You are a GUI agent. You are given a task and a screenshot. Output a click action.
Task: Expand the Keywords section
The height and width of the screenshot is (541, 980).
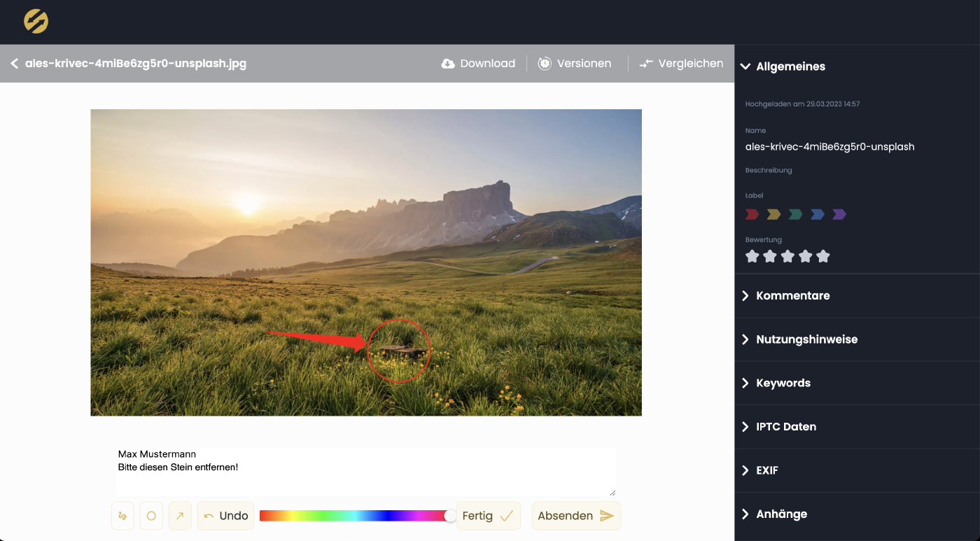click(783, 383)
